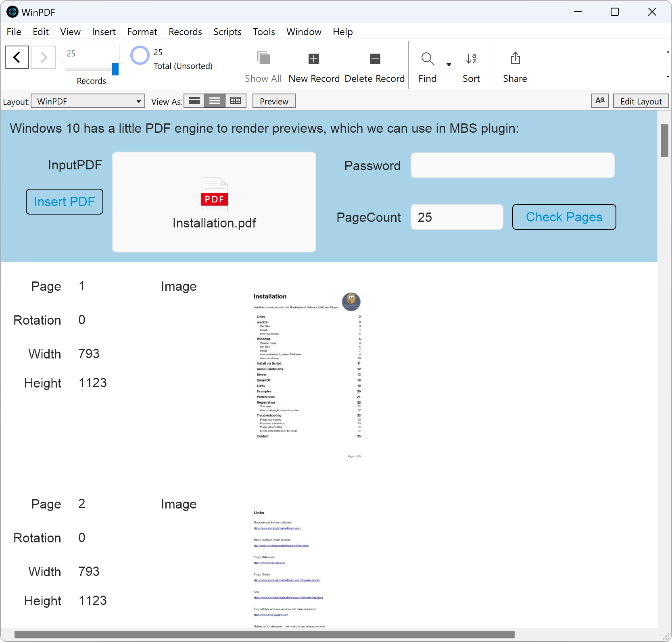Click the WinPDF app icon in title bar

[x=13, y=12]
